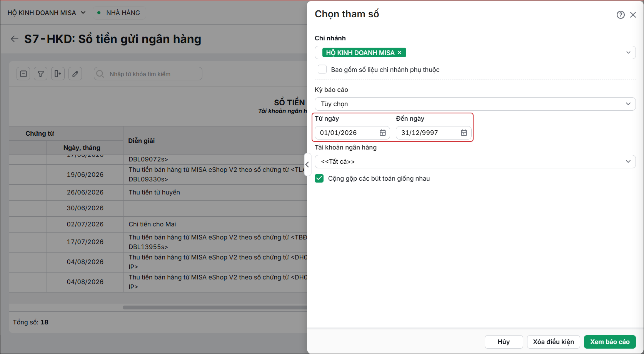Click the collapse rows toolbar icon
This screenshot has width=644, height=354.
[x=23, y=74]
